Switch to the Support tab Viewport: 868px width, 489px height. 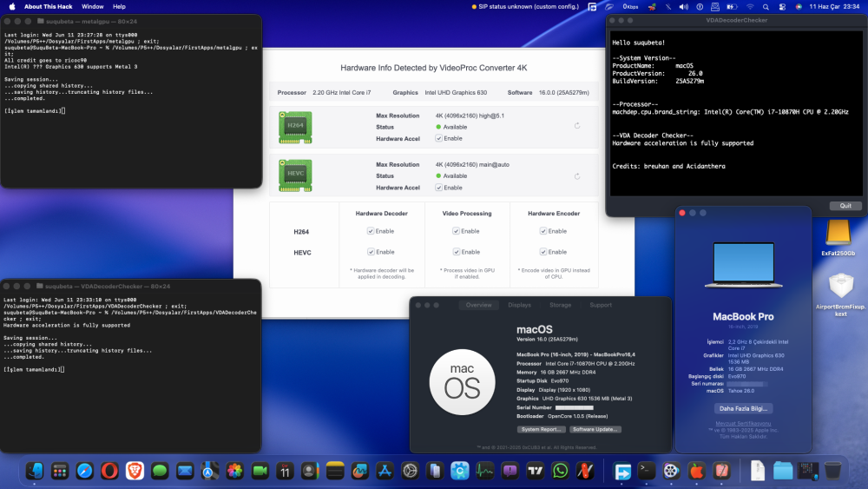(x=601, y=305)
